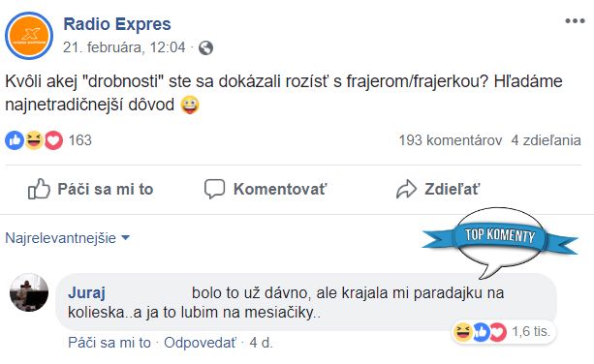Click the laughing reaction on the post

click(x=34, y=140)
